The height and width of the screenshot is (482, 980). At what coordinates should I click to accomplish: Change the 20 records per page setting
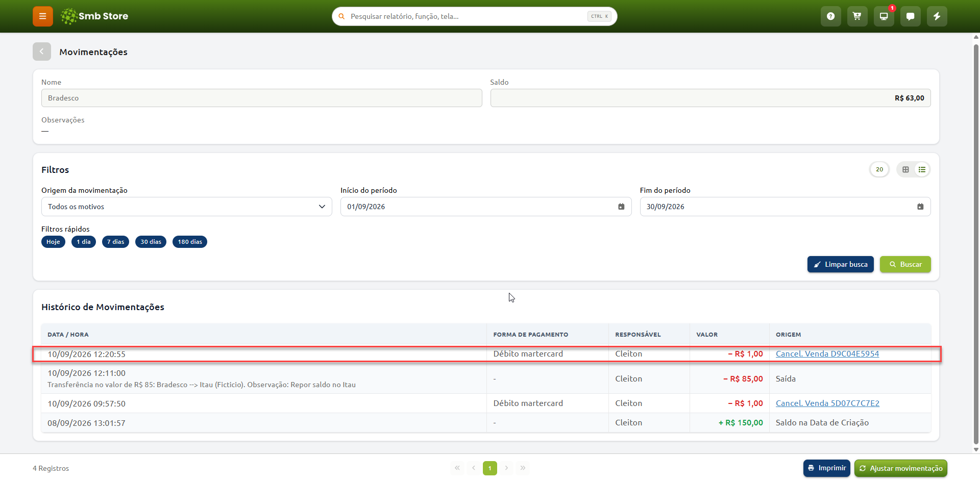(879, 169)
